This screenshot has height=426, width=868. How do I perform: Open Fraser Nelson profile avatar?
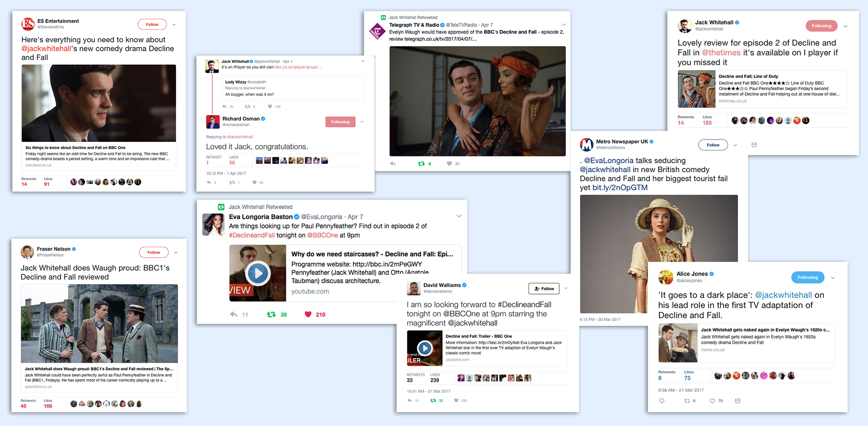(28, 252)
